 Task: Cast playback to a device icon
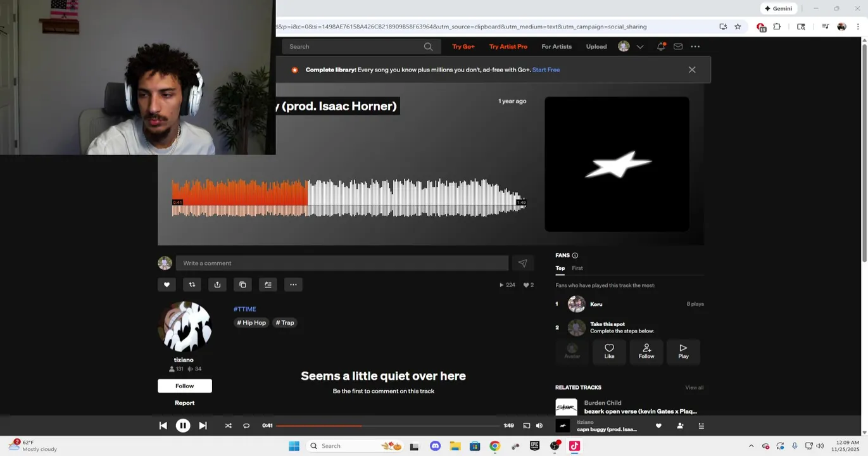point(526,426)
